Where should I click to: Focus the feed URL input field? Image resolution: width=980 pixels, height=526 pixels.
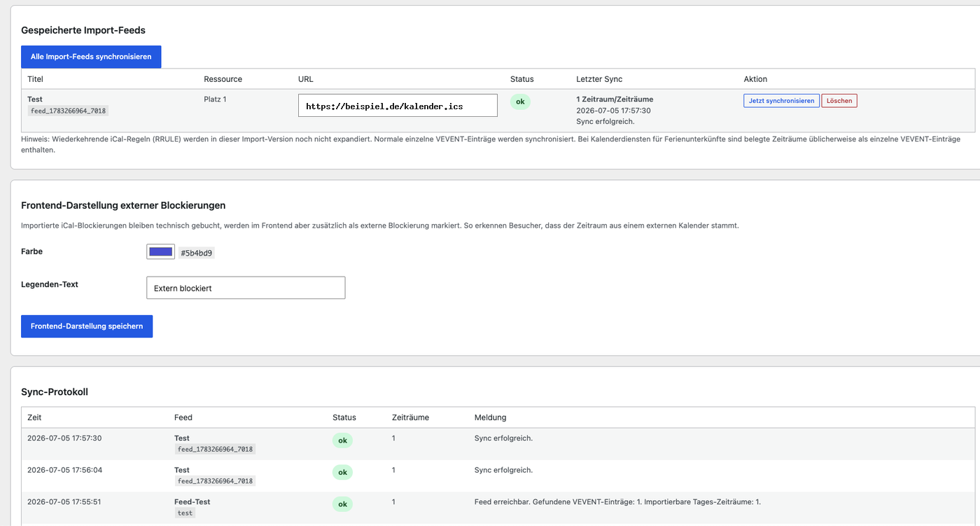(398, 106)
